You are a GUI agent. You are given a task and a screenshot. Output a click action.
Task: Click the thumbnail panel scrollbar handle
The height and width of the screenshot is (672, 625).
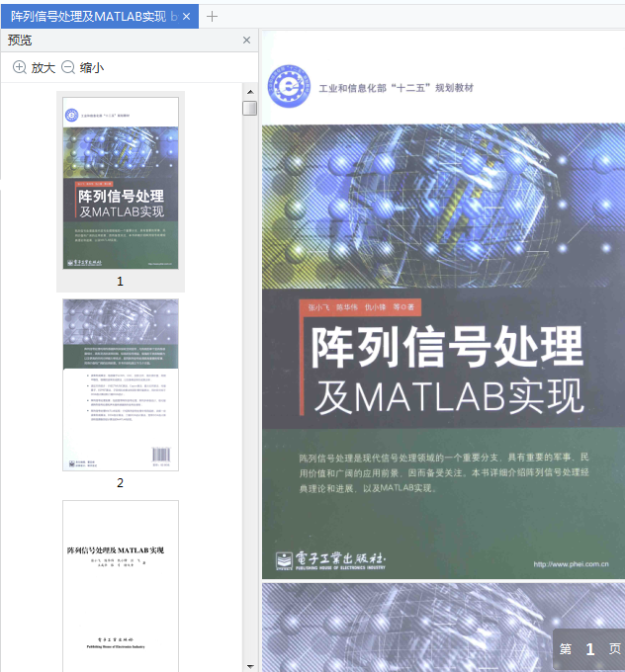pos(249,108)
